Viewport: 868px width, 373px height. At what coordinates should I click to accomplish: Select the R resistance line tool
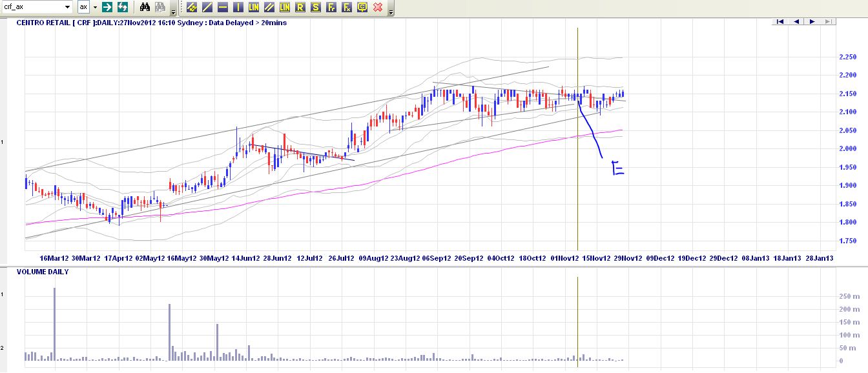pyautogui.click(x=300, y=8)
